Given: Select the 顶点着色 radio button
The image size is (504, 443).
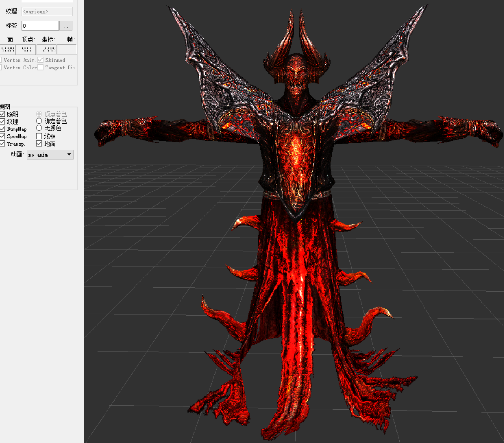Looking at the screenshot, I should point(39,114).
